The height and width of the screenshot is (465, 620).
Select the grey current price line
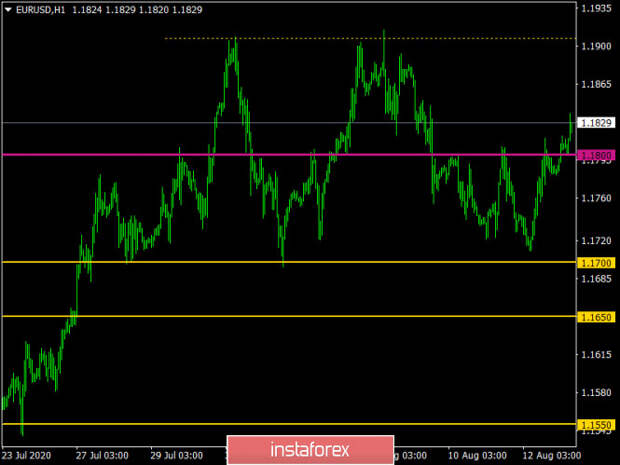coord(289,123)
